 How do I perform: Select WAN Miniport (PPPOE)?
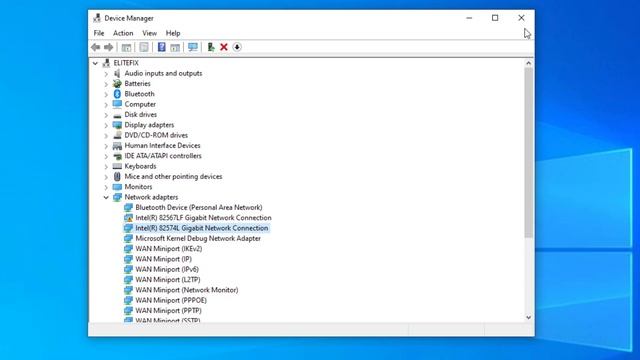click(171, 300)
